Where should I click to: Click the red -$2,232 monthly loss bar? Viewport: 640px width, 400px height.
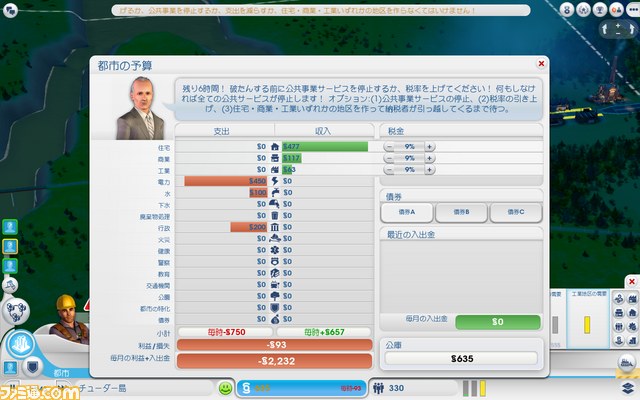pyautogui.click(x=275, y=361)
